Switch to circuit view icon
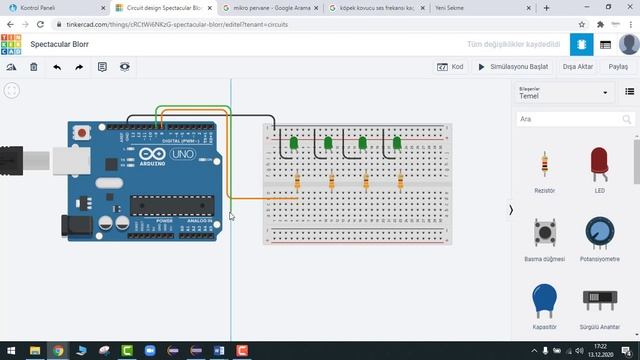This screenshot has width=640, height=360. click(581, 44)
